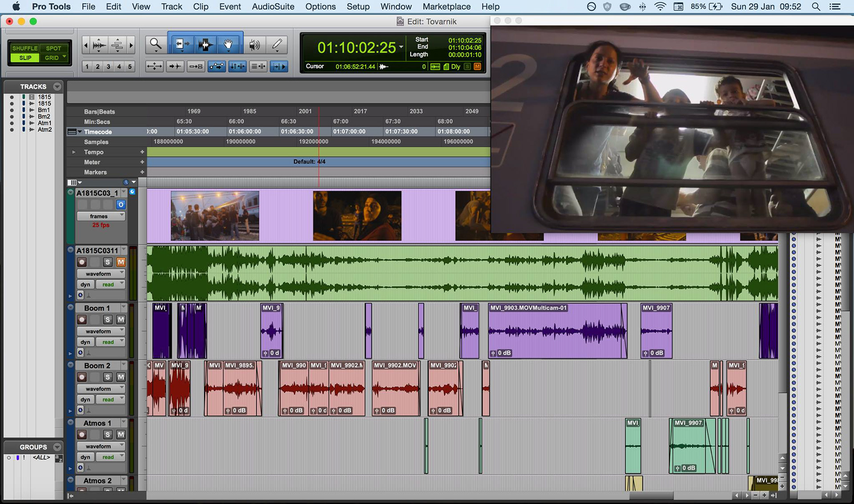Open the Atmos 1 track name dropdown arrow
This screenshot has height=504, width=854.
(124, 423)
